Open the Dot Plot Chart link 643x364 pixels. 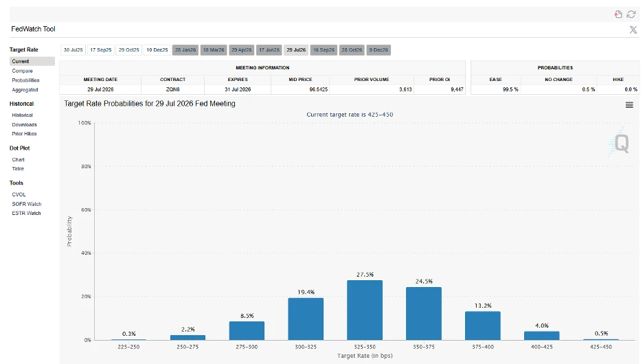coord(18,159)
